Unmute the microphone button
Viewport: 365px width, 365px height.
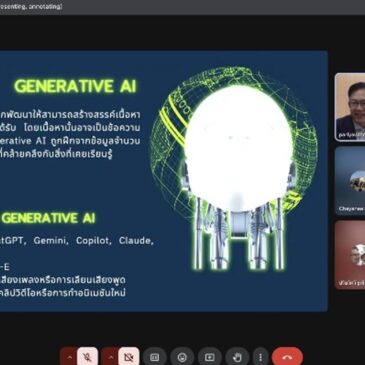point(88,357)
